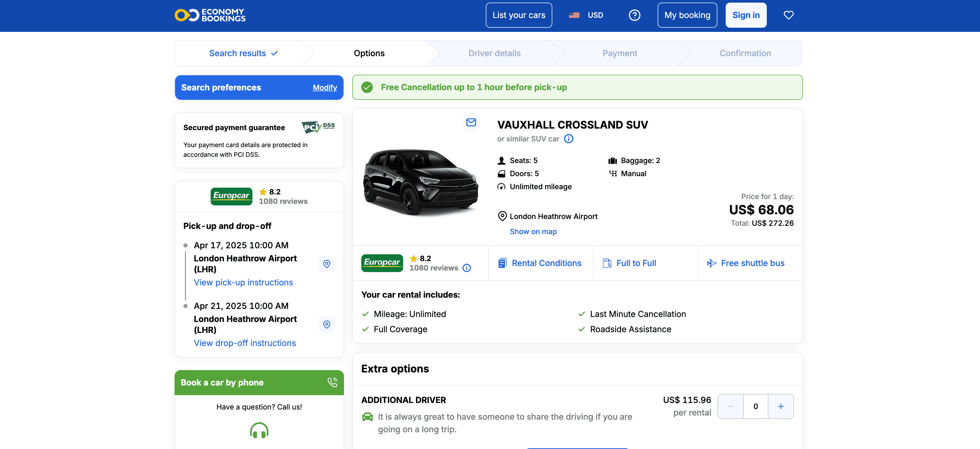Screen dimensions: 980x449
Task: Show drop-off location map pin icon
Action: 326,324
